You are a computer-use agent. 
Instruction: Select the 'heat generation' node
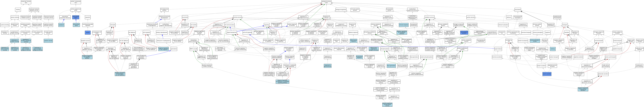click(x=414, y=57)
